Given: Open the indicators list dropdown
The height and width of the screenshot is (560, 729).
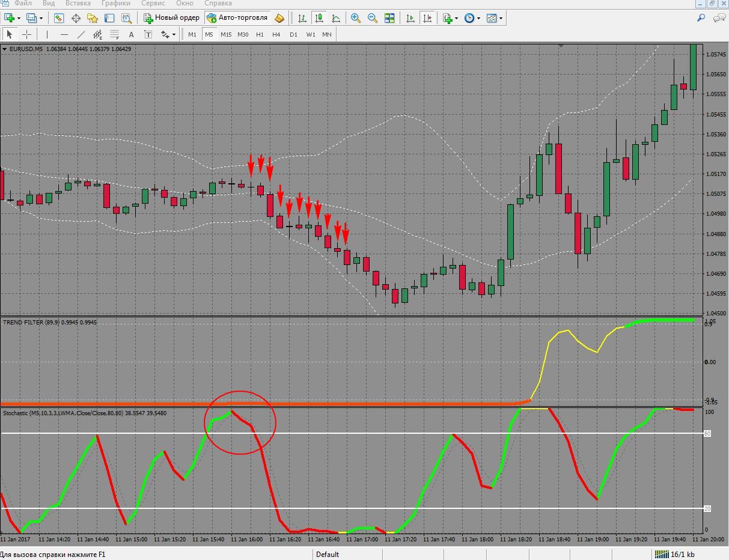Looking at the screenshot, I should coord(457,18).
